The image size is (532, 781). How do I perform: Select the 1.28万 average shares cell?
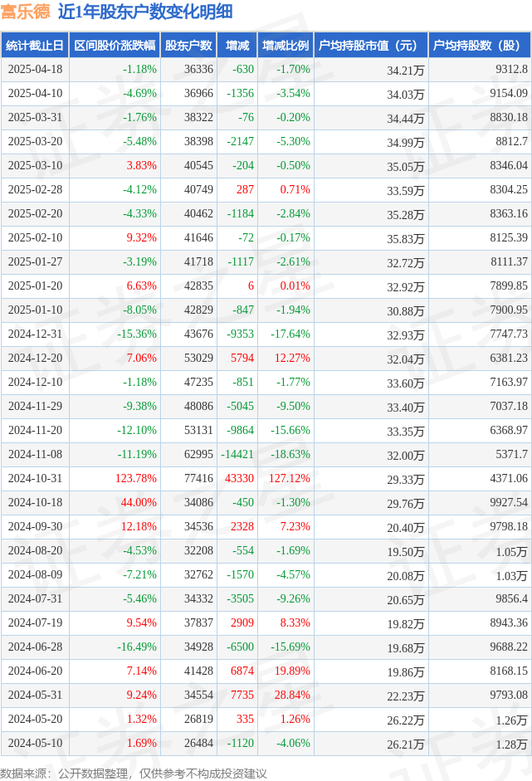511,744
